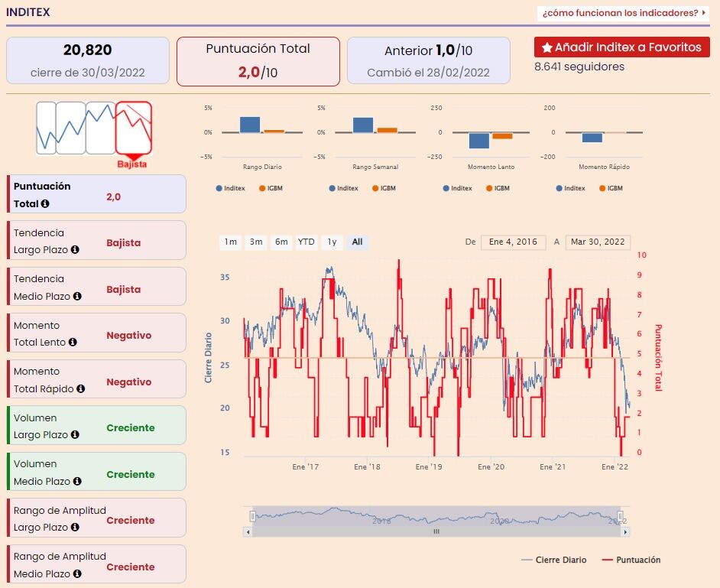Select the YTD range button
The width and height of the screenshot is (720, 588).
tap(306, 242)
